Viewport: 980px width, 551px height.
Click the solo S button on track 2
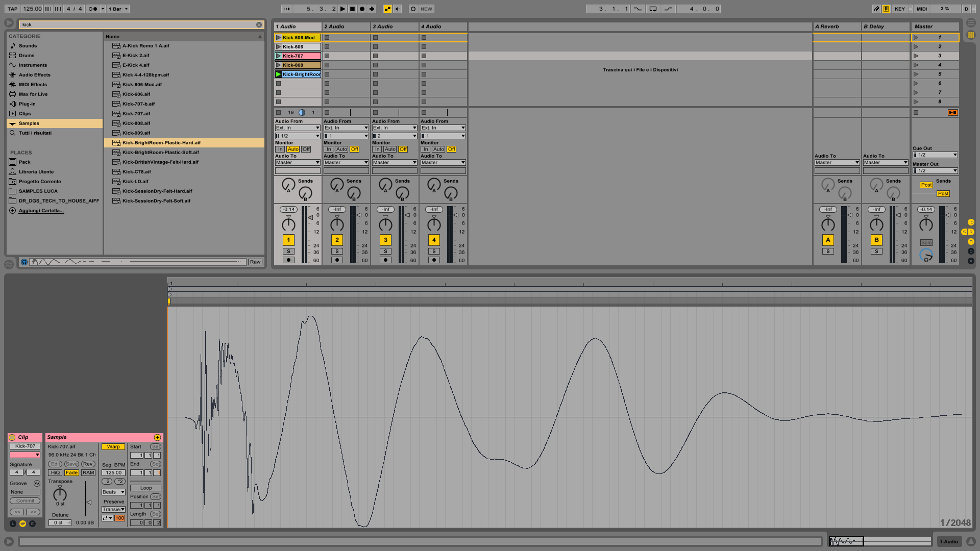[x=336, y=251]
